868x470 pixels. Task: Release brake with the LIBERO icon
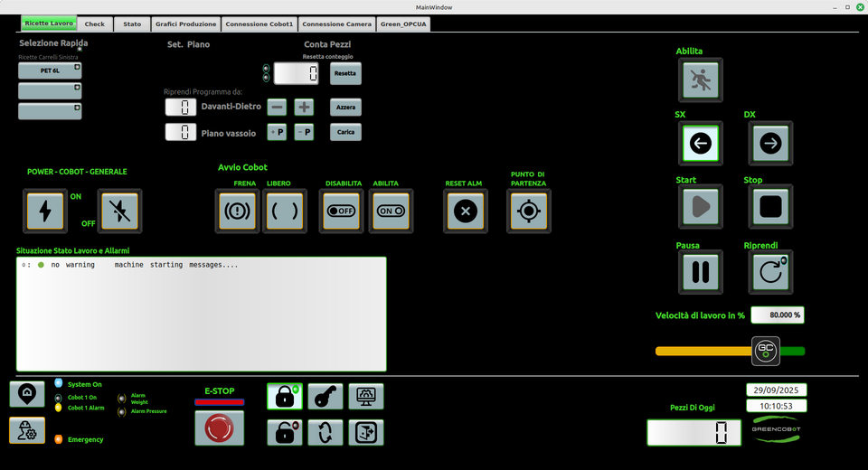click(x=285, y=211)
